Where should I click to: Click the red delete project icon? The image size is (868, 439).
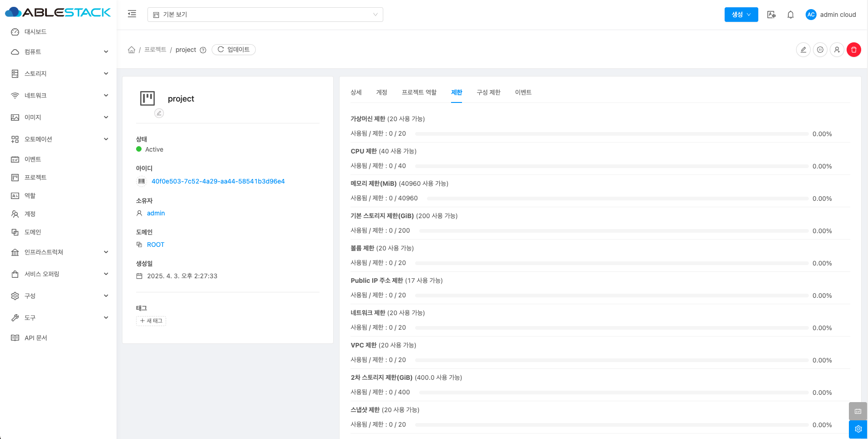853,50
